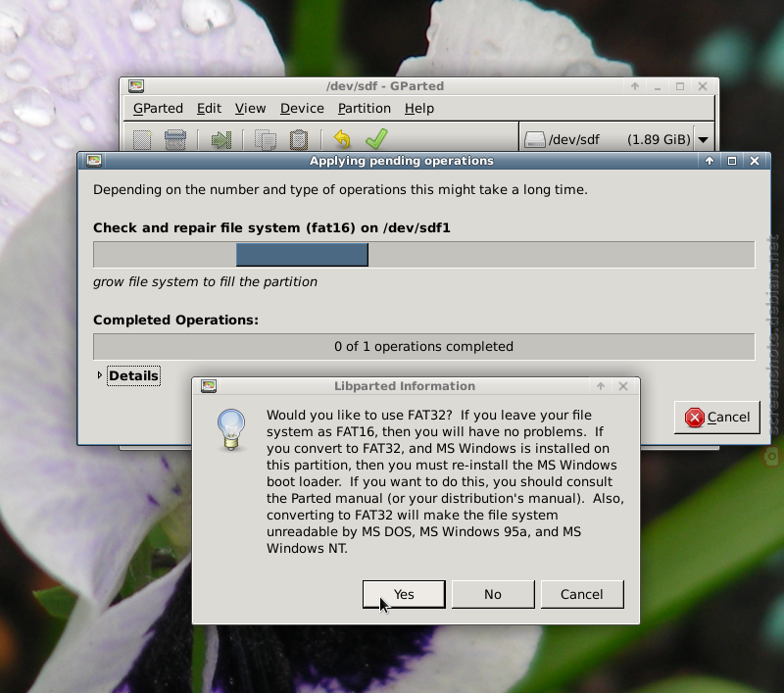784x693 pixels.
Task: Click Cancel in the Libparted Information dialog
Action: (x=582, y=594)
